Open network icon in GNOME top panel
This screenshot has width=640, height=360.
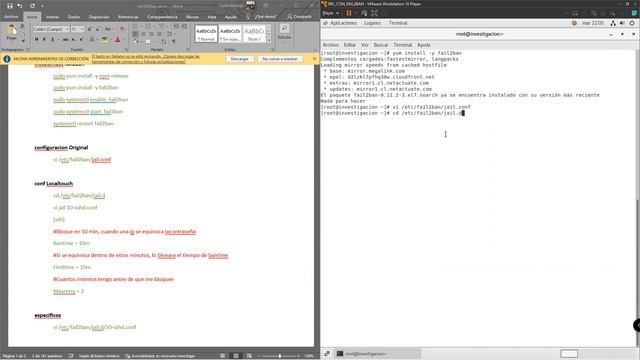pyautogui.click(x=613, y=23)
